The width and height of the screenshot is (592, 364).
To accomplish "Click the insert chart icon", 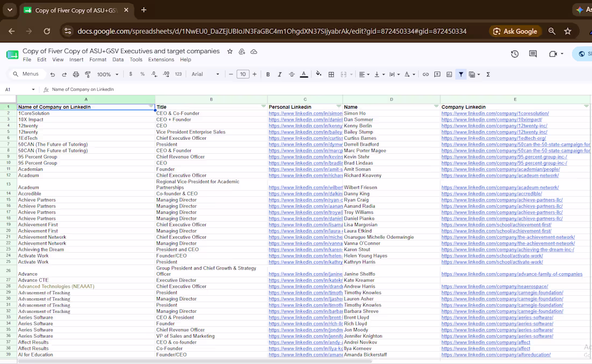I will (449, 74).
